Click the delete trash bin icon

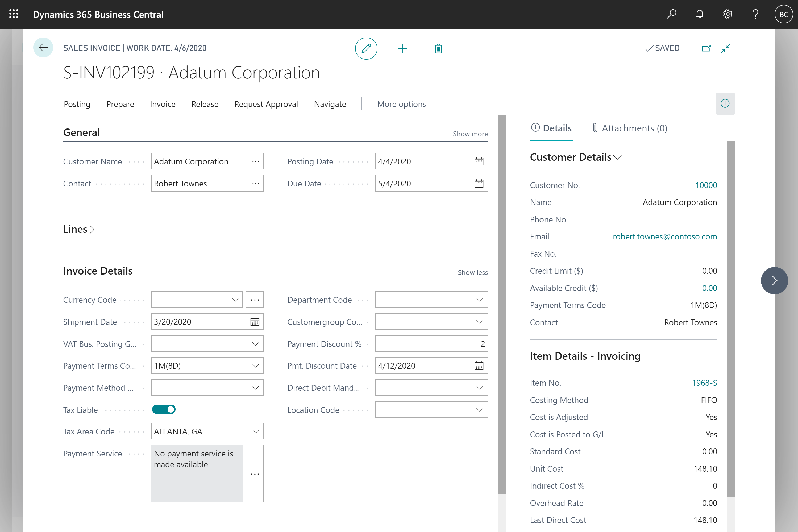click(438, 49)
